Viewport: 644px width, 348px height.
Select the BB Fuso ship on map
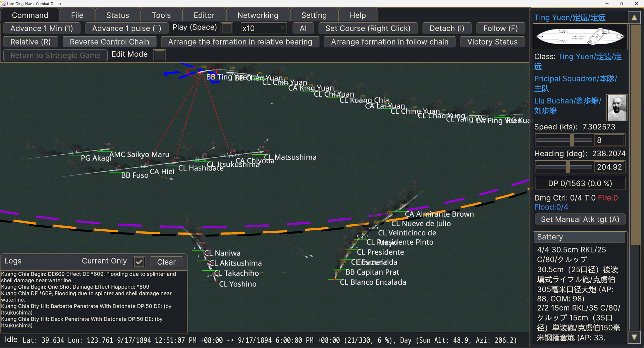pyautogui.click(x=135, y=175)
